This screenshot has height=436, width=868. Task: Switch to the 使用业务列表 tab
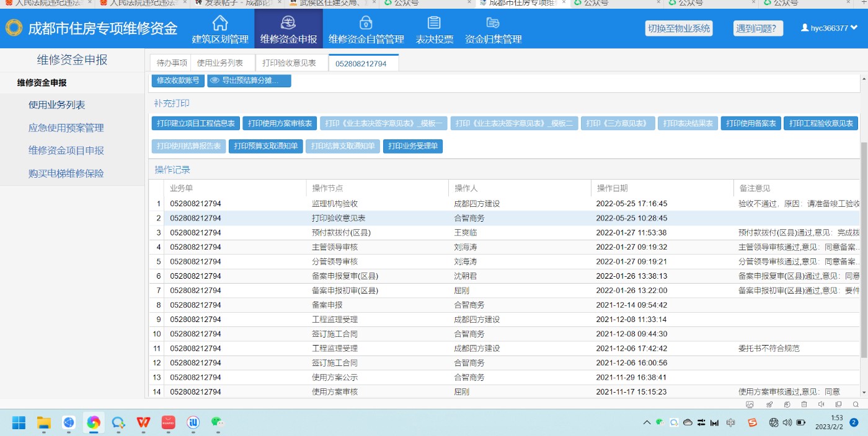click(221, 63)
